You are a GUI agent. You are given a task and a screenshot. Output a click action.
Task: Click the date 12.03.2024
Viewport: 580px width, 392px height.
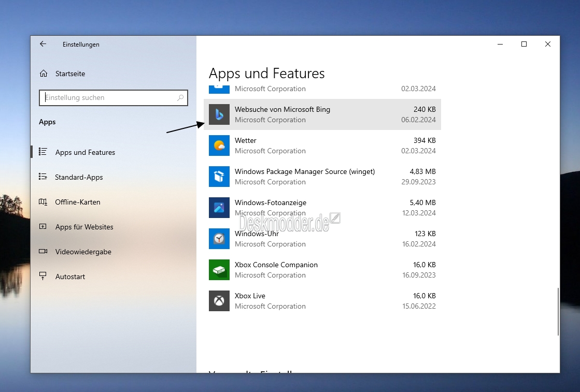[419, 213]
